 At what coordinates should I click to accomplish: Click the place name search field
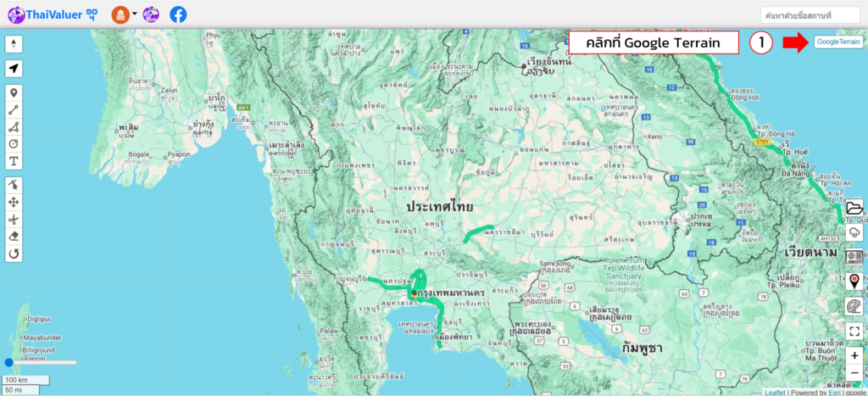[x=810, y=14]
